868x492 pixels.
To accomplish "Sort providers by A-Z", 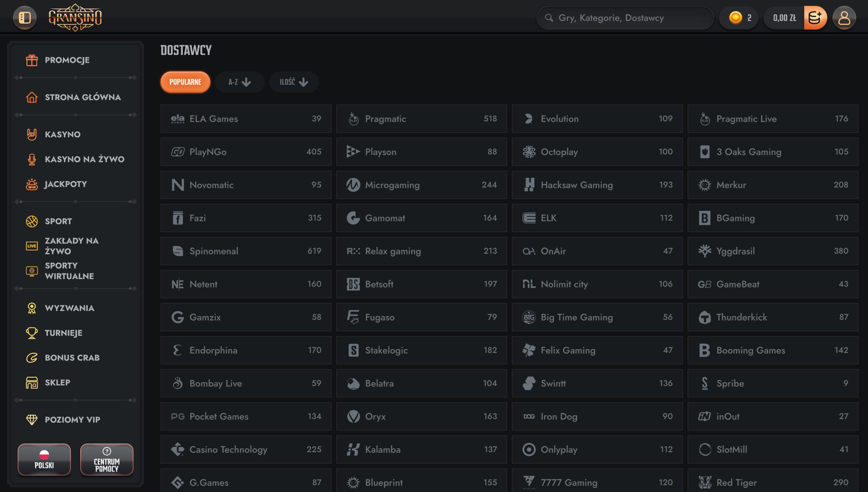I will (239, 82).
